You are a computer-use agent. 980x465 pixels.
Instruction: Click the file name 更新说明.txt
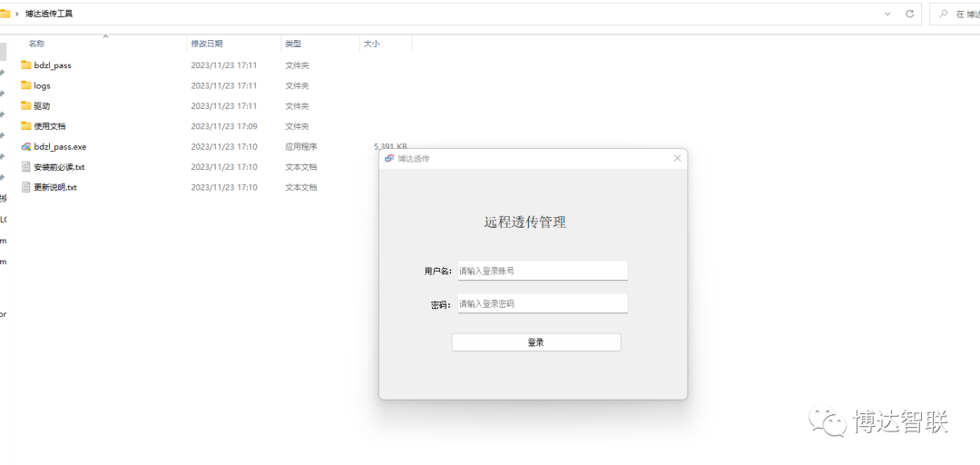pyautogui.click(x=55, y=187)
